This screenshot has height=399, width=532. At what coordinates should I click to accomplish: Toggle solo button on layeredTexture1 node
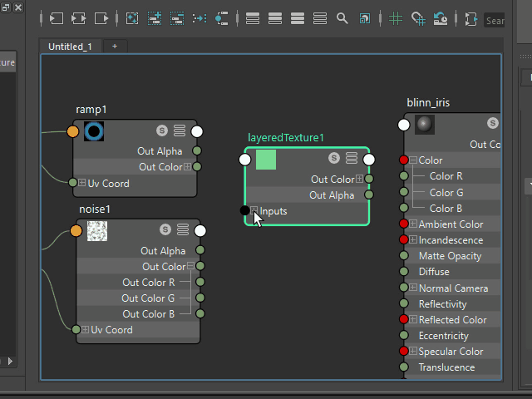click(x=334, y=158)
